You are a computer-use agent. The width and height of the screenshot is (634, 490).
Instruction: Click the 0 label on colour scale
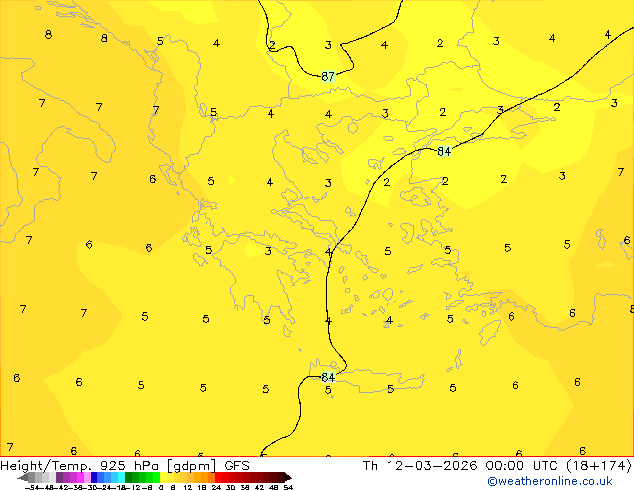161,487
